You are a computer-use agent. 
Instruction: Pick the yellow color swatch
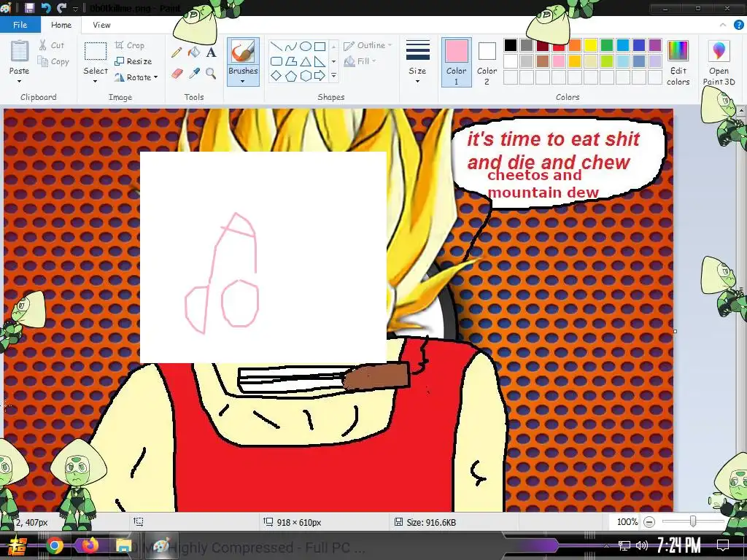pyautogui.click(x=591, y=45)
